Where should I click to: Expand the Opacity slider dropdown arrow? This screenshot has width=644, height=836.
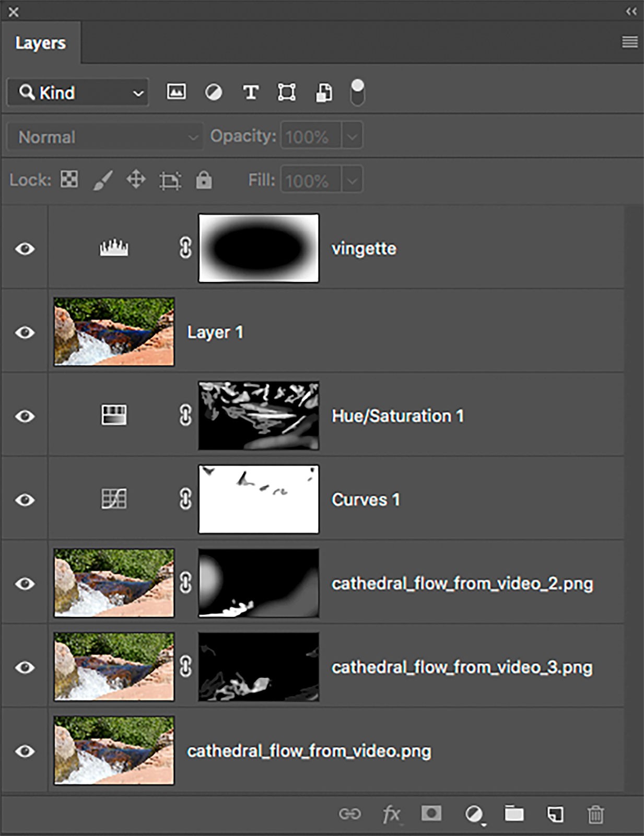click(x=353, y=137)
